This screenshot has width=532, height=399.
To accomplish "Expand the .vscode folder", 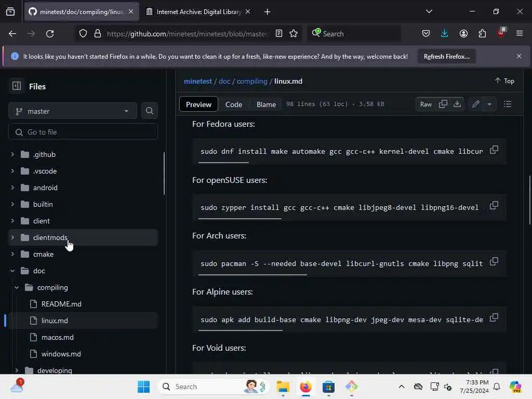I will tap(12, 171).
